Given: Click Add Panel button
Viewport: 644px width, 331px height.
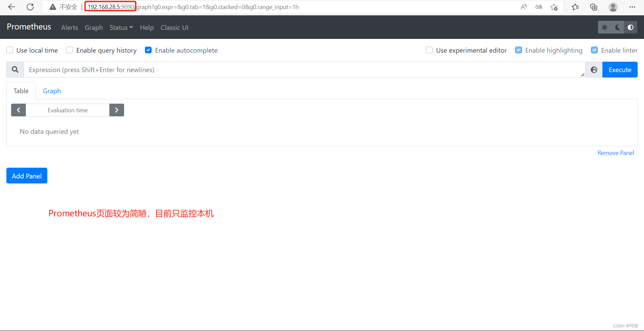Looking at the screenshot, I should tap(27, 176).
